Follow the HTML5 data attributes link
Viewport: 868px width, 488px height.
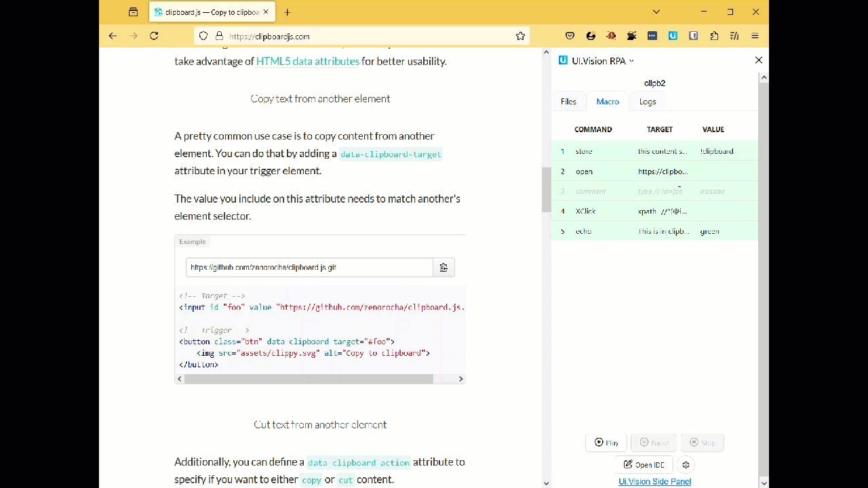(x=308, y=61)
